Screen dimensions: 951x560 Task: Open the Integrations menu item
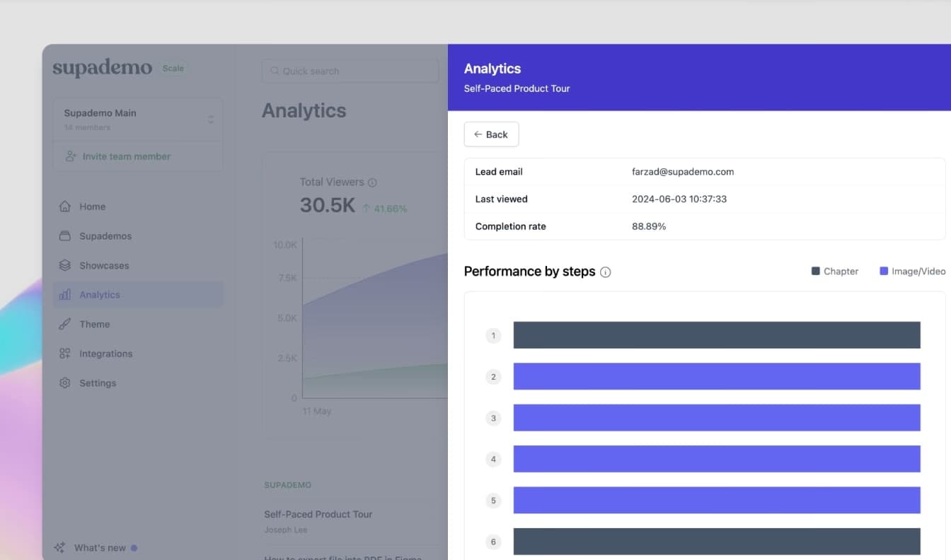point(105,354)
